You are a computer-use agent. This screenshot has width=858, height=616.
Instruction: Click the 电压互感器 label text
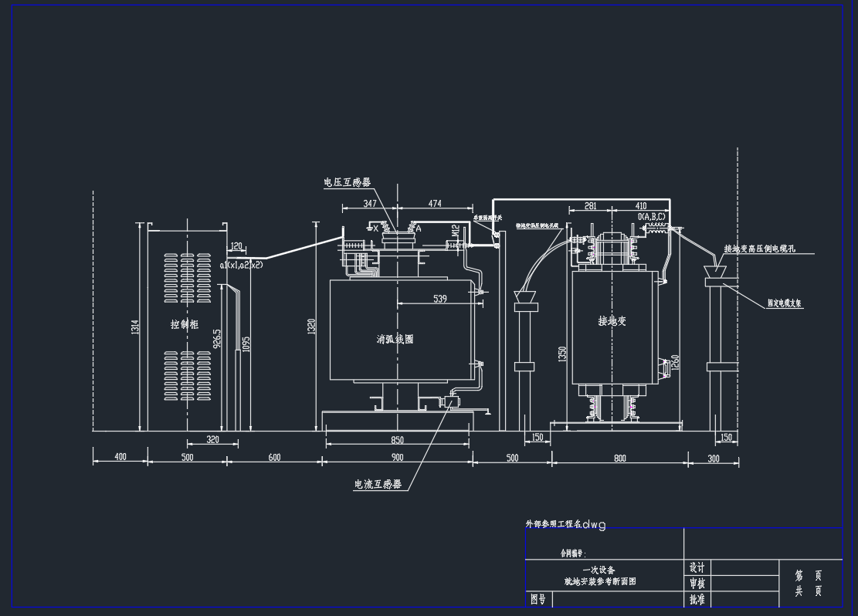(347, 183)
